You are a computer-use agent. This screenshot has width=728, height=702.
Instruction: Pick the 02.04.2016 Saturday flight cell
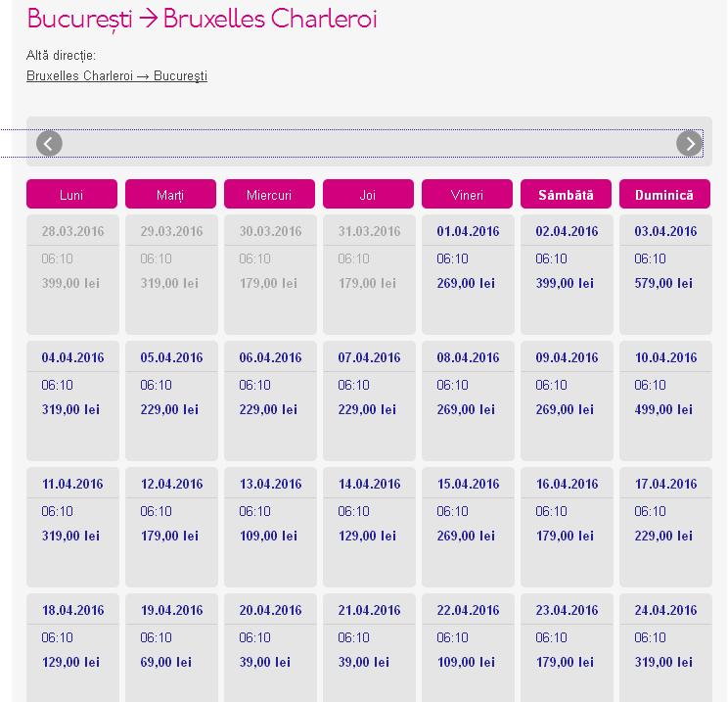pyautogui.click(x=567, y=274)
